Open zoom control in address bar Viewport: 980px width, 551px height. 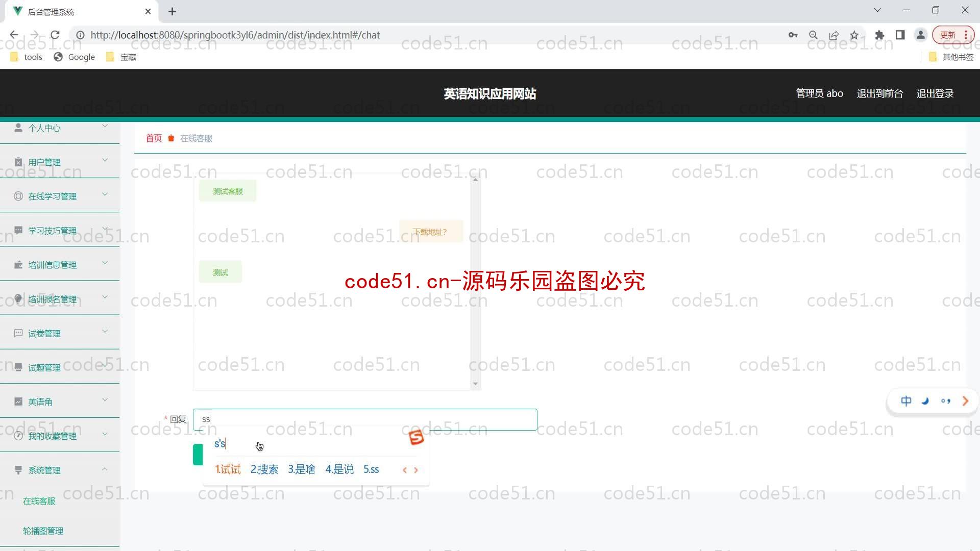pyautogui.click(x=813, y=35)
